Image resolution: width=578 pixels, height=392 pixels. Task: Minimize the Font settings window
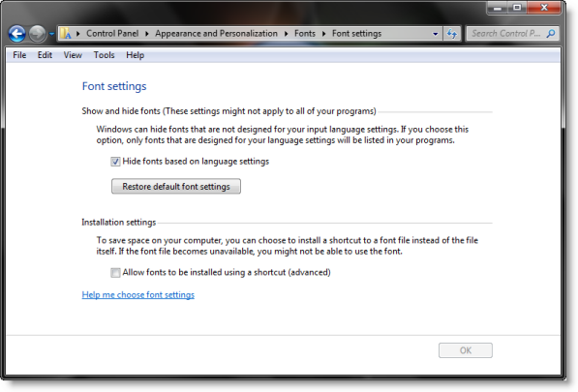498,8
